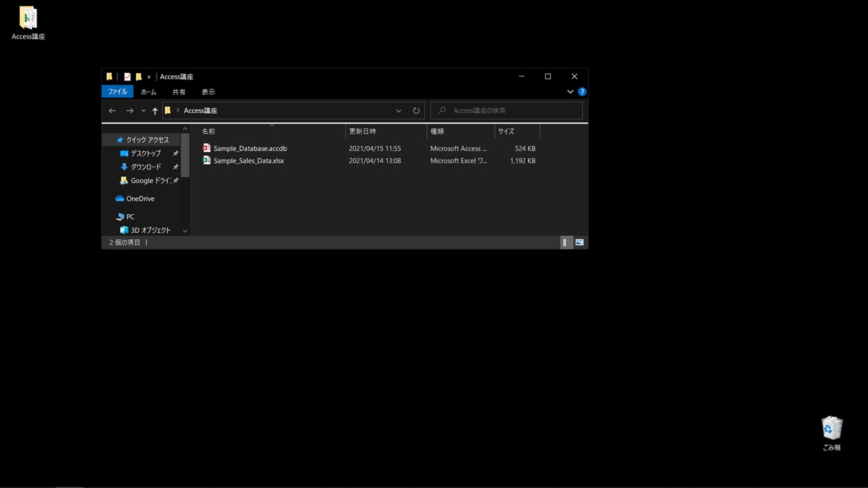Select the Sample_Database.accdb Access file icon
Image resolution: width=868 pixels, height=488 pixels.
point(207,148)
